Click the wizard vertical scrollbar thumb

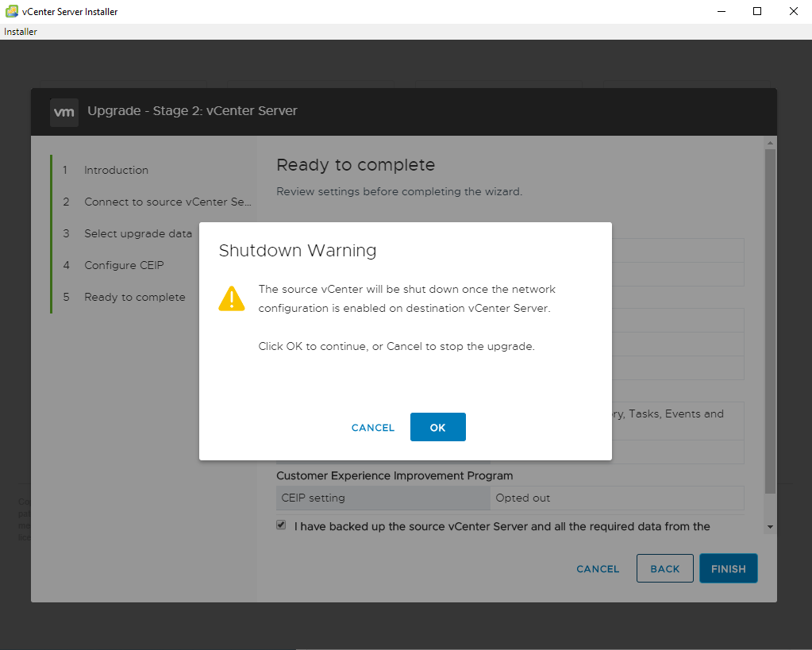tap(770, 321)
